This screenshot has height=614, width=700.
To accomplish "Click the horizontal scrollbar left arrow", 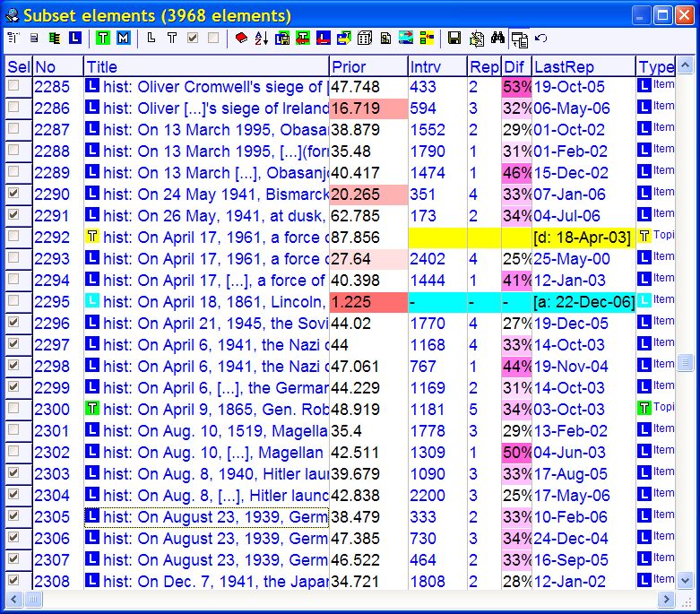I will pos(13,599).
